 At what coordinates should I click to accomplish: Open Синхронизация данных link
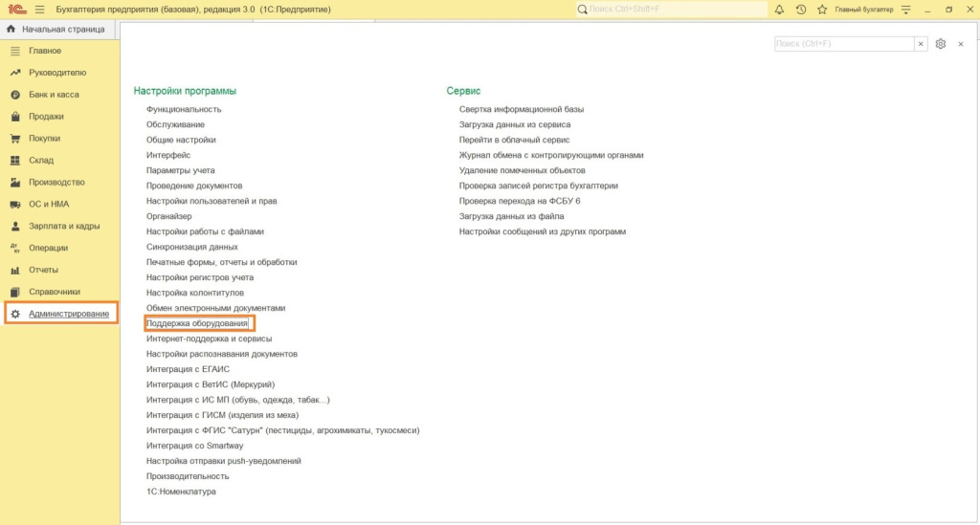[191, 247]
